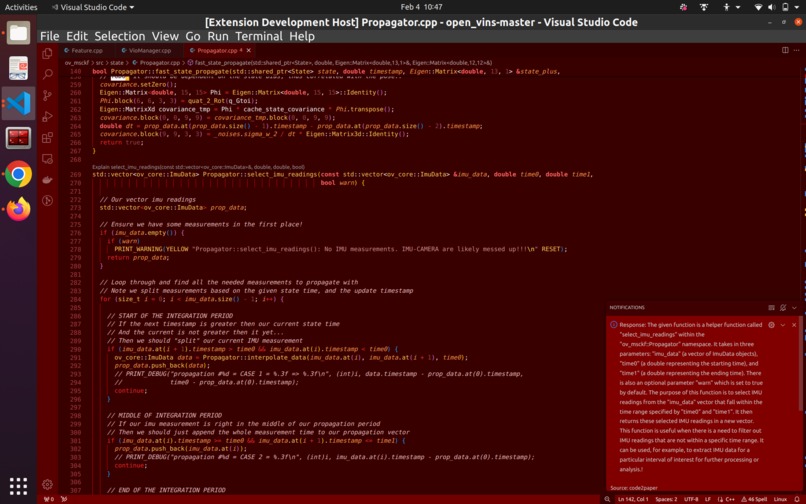Open the Explorer view in activity bar
The height and width of the screenshot is (504, 806).
click(x=47, y=53)
